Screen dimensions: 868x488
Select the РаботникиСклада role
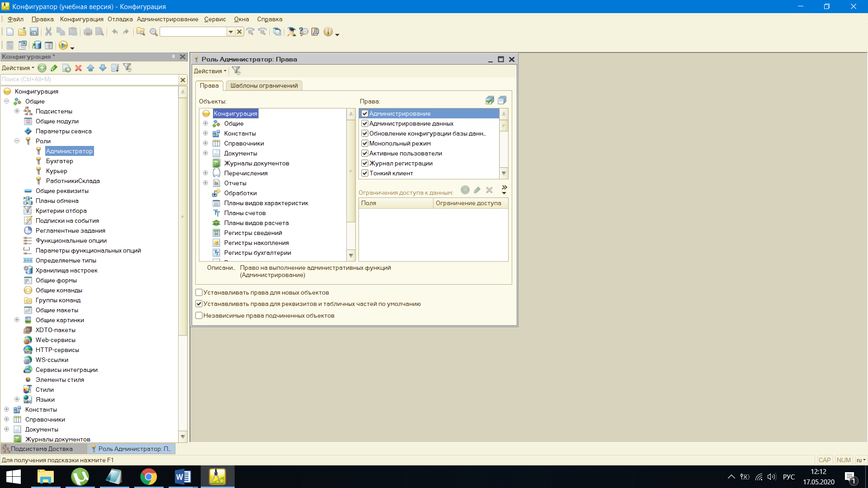click(x=73, y=181)
